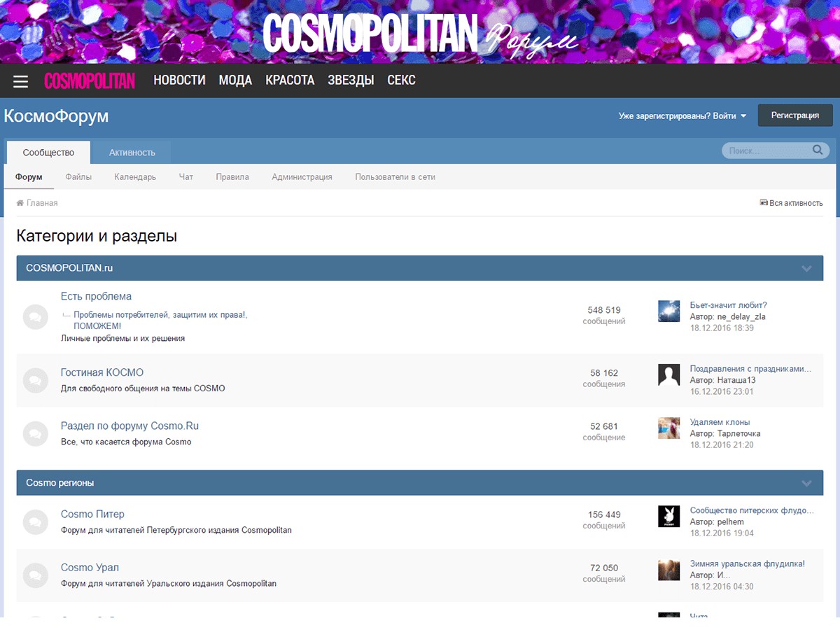Open the Гостиная КОСМО forum
The image size is (840, 630).
click(x=102, y=372)
